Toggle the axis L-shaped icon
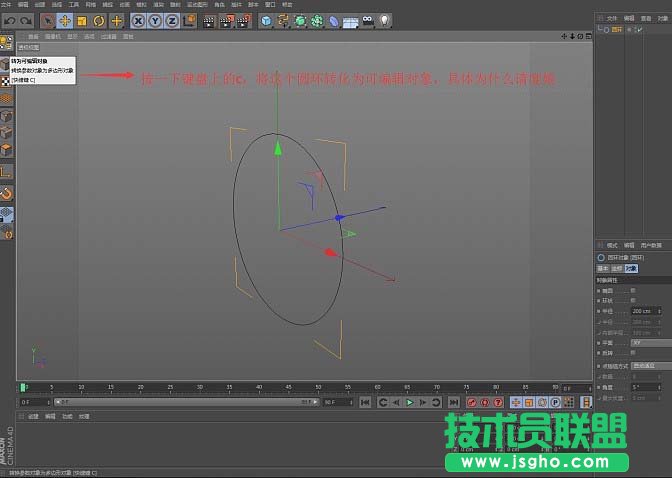Screen dimensions: 672x478 [x=6, y=172]
